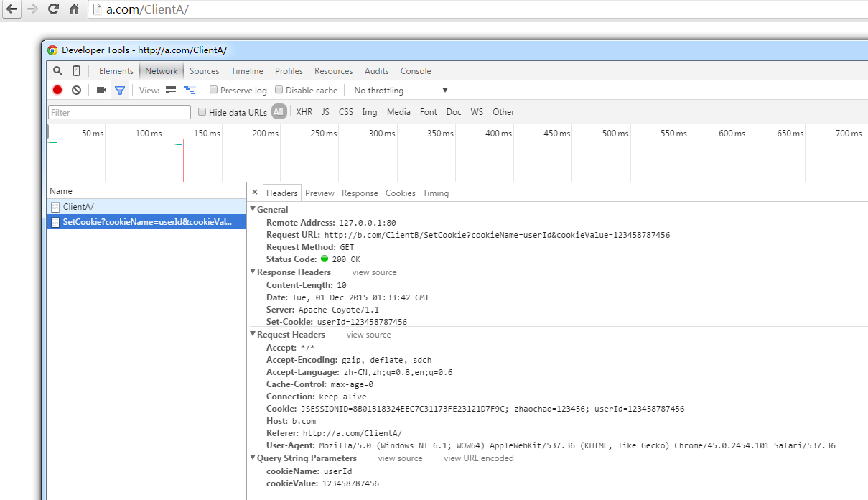Click the DevTools search magnifier icon
Viewport: 868px width, 500px height.
(57, 70)
